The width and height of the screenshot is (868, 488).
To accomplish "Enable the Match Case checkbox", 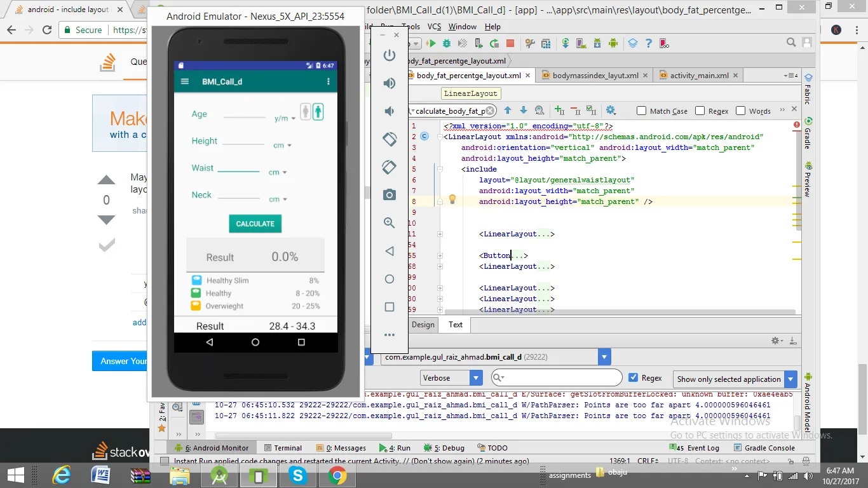I will click(642, 111).
